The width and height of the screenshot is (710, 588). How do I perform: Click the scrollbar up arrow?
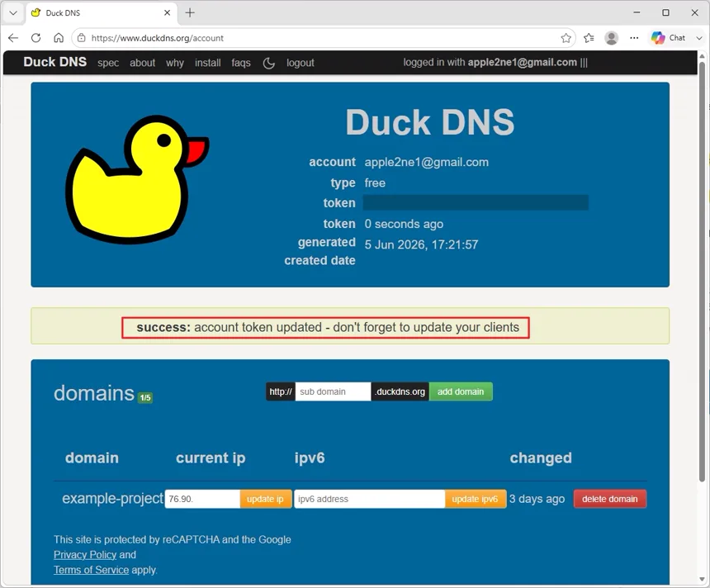[x=702, y=55]
